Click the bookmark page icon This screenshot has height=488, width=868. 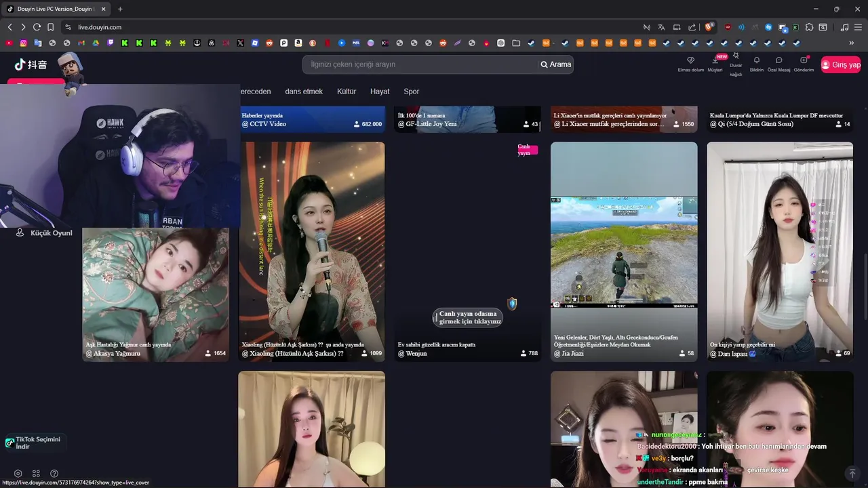[50, 27]
